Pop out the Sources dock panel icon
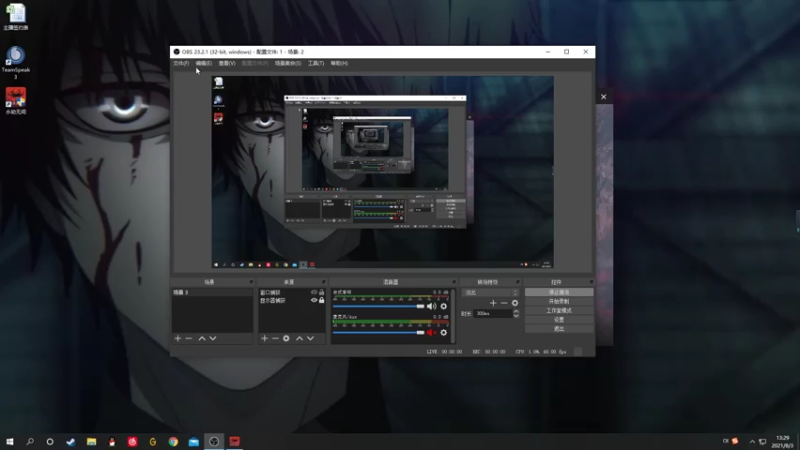The width and height of the screenshot is (800, 450). point(323,282)
